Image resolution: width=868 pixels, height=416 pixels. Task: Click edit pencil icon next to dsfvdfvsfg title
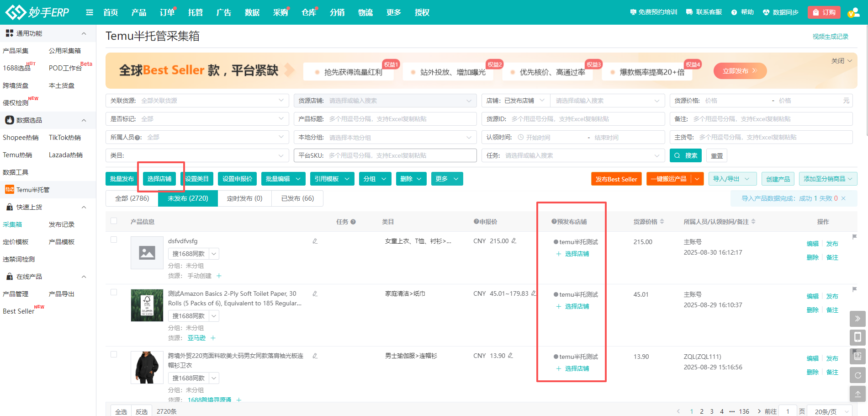(x=315, y=241)
